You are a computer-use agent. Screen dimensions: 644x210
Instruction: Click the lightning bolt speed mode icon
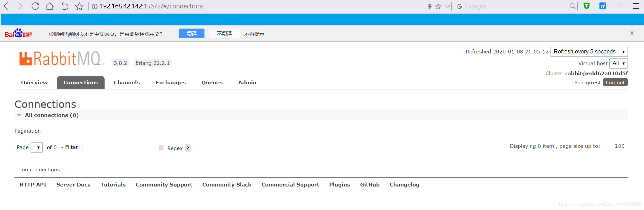(430, 6)
